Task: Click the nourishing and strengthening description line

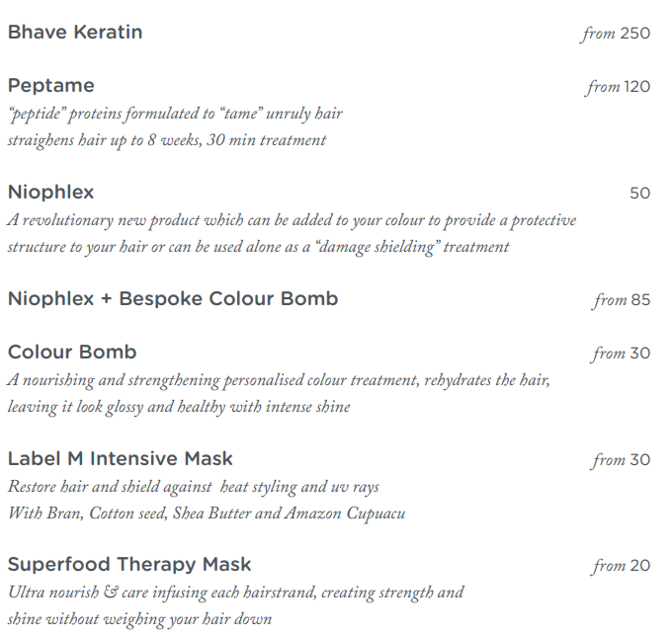Action: [279, 380]
